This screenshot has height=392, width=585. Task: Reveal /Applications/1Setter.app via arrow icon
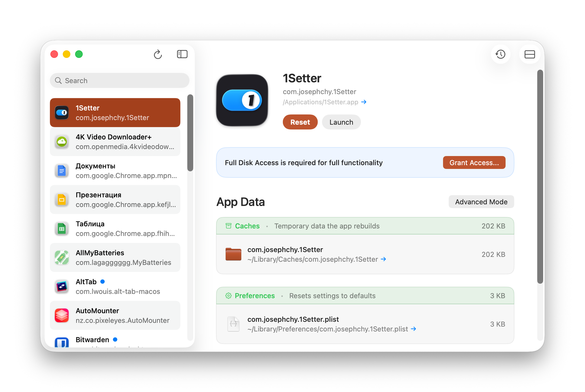click(364, 102)
